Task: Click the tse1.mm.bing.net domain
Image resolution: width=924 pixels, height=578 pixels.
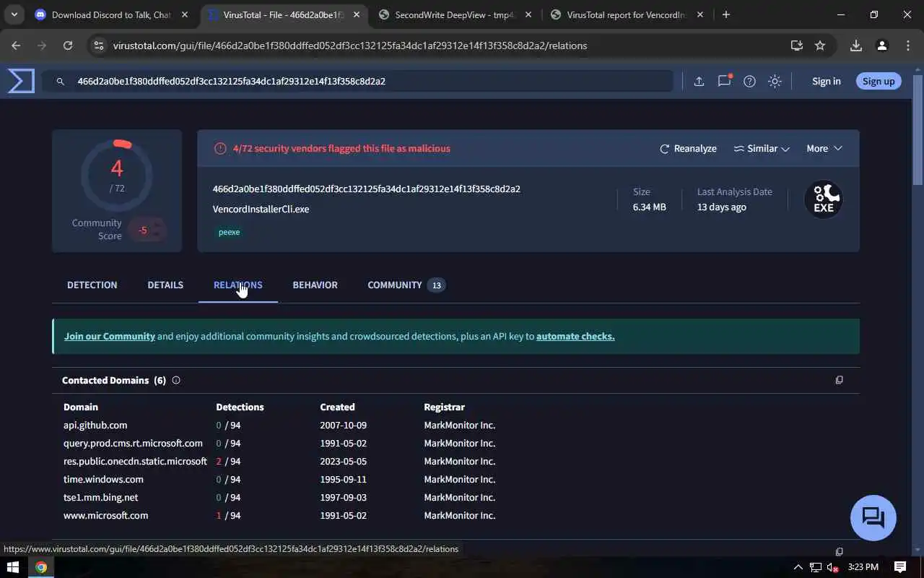Action: 100,497
